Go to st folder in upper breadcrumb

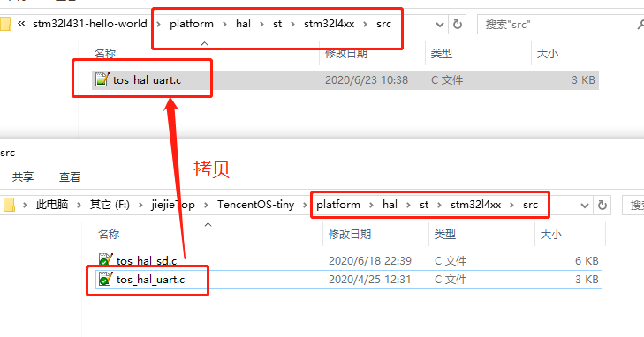[x=277, y=24]
